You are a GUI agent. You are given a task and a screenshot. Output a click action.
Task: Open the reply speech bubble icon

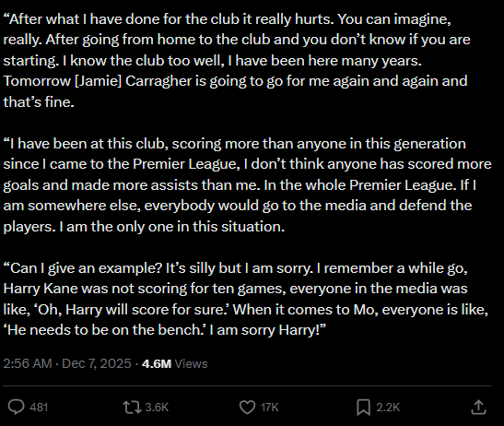pyautogui.click(x=16, y=407)
